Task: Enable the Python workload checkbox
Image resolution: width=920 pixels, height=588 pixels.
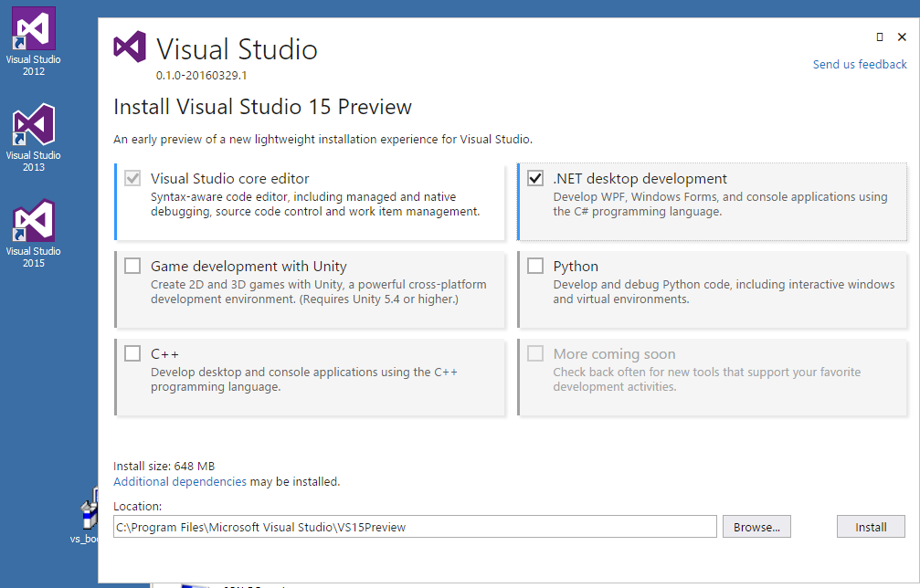Action: pos(535,267)
